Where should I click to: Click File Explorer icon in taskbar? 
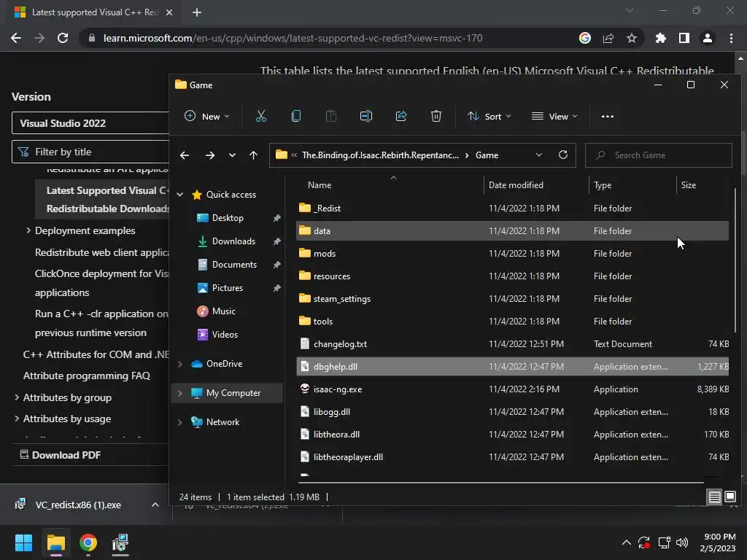(x=55, y=542)
